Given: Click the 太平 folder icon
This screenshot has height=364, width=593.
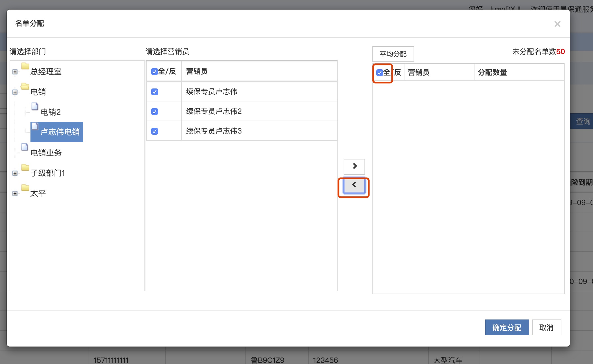Looking at the screenshot, I should [x=25, y=188].
